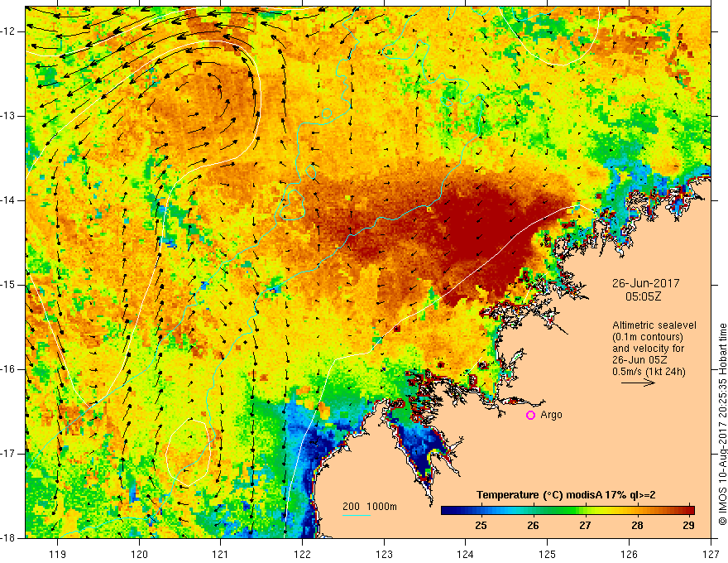Click longitude label '124' on axis
The height and width of the screenshot is (563, 728).
click(466, 554)
